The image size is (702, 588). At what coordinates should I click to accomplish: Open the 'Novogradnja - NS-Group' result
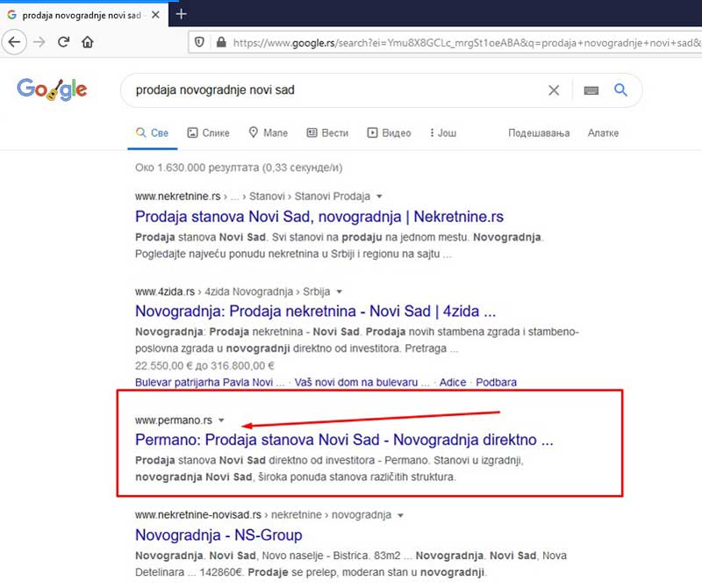pyautogui.click(x=218, y=535)
